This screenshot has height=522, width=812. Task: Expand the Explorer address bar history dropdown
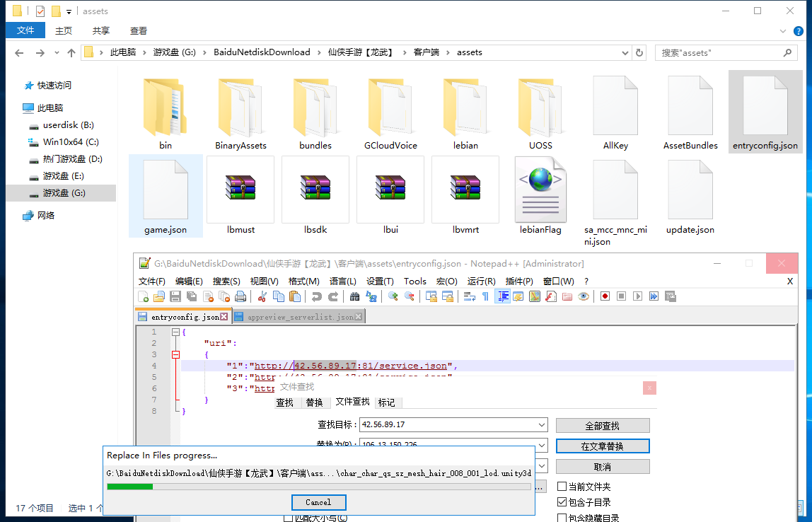[x=625, y=52]
